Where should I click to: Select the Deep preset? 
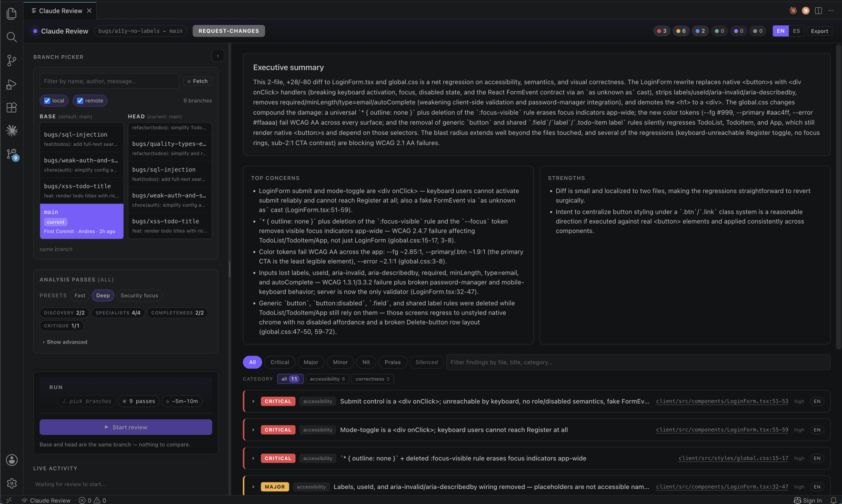tap(103, 296)
